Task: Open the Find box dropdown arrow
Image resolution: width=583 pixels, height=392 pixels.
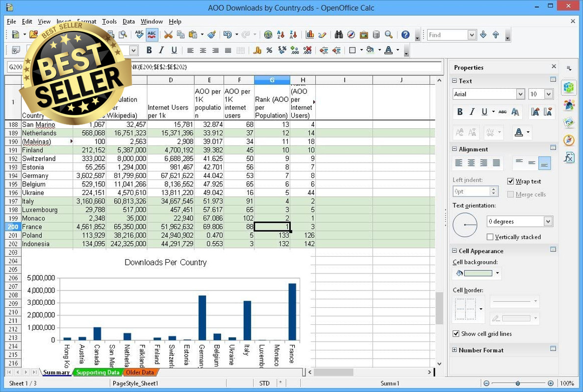Action: point(472,35)
